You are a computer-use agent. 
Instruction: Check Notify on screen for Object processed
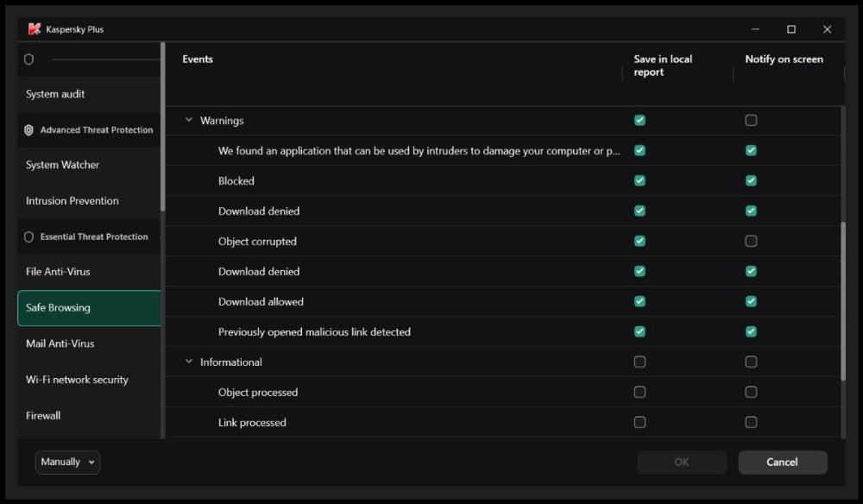(751, 393)
